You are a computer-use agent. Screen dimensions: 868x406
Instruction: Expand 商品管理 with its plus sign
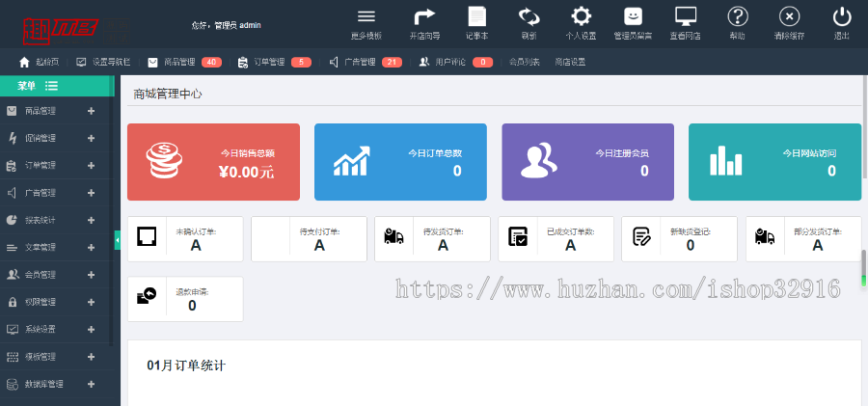pos(92,111)
